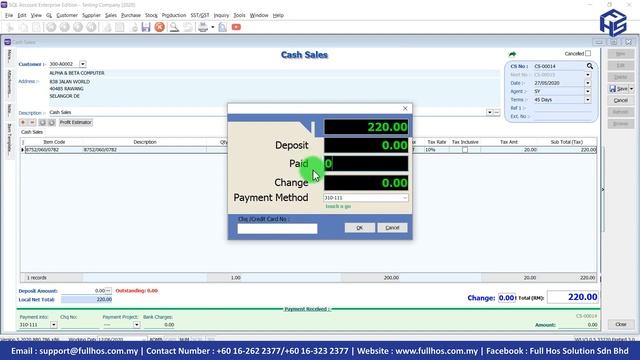This screenshot has width=640, height=360.
Task: Open the Payment into 310-111 dropdown
Action: pos(53,325)
